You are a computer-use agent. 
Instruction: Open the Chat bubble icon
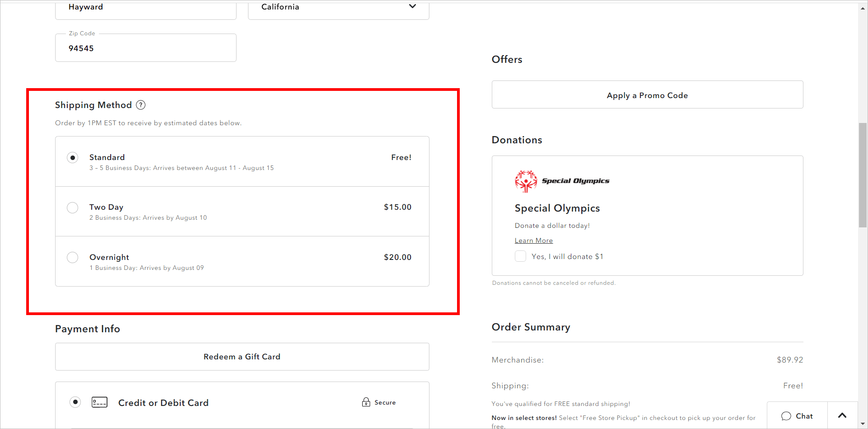[x=786, y=415]
